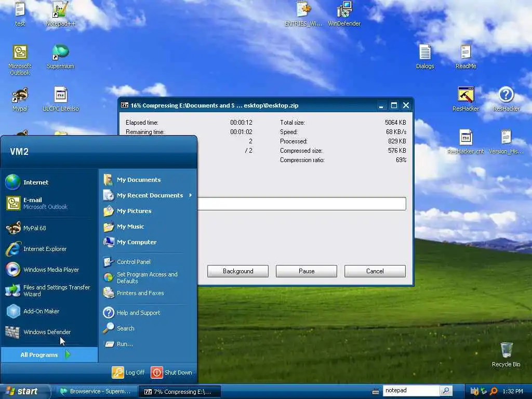Open My Documents folder
This screenshot has width=532, height=399.
point(148,180)
